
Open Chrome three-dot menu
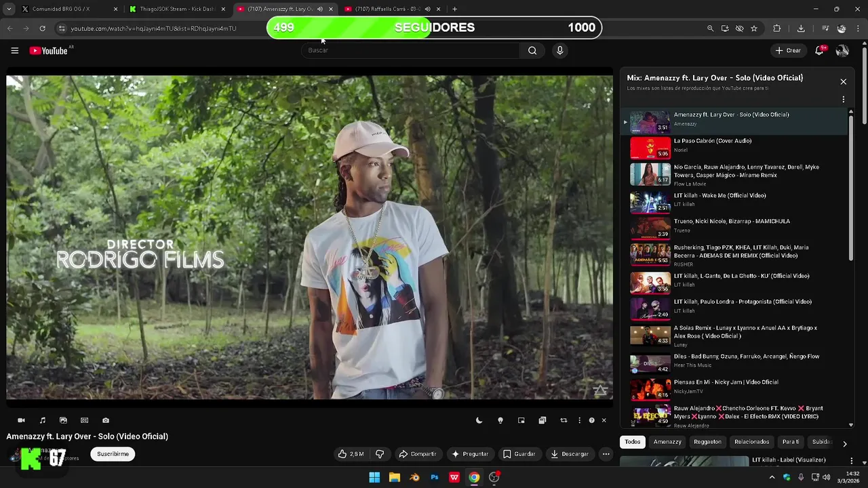pyautogui.click(x=859, y=28)
